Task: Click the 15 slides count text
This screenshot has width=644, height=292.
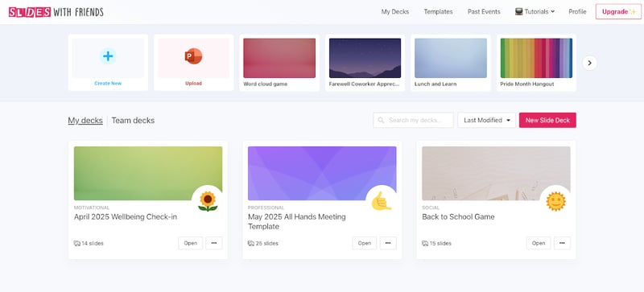Action: click(440, 244)
